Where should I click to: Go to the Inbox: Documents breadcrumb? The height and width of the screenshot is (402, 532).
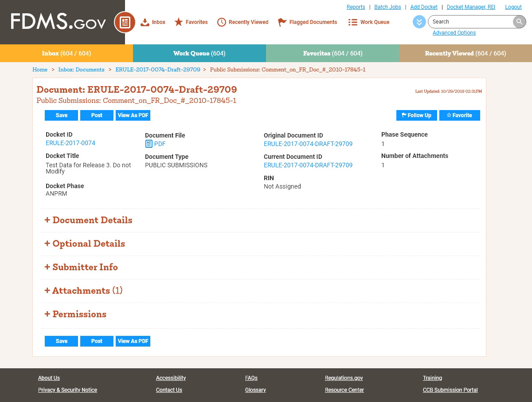point(81,70)
